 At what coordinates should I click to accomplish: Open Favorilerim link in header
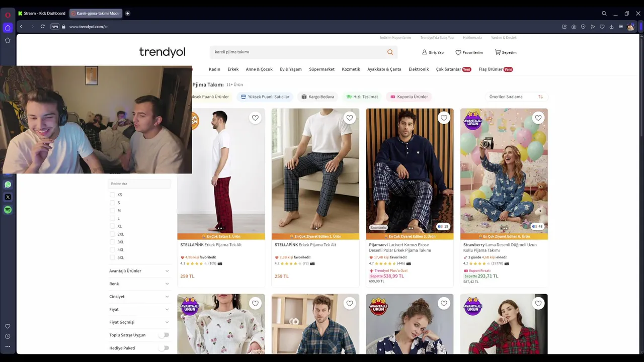[x=469, y=52]
